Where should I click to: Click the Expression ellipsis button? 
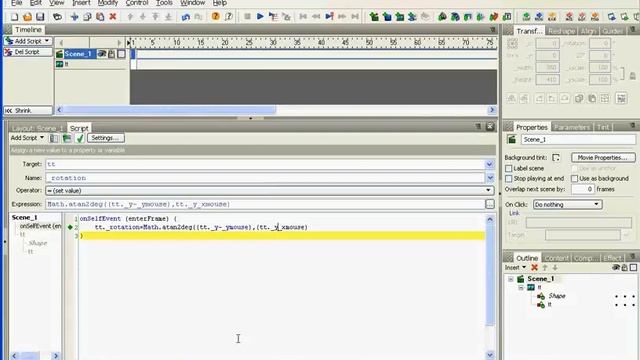tap(490, 204)
